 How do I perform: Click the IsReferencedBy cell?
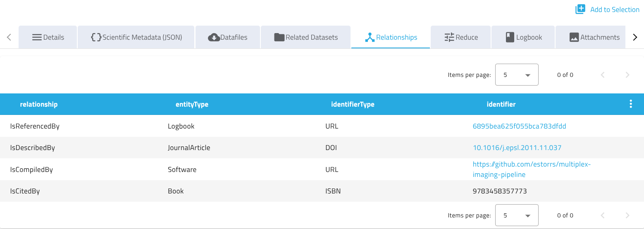pos(35,126)
